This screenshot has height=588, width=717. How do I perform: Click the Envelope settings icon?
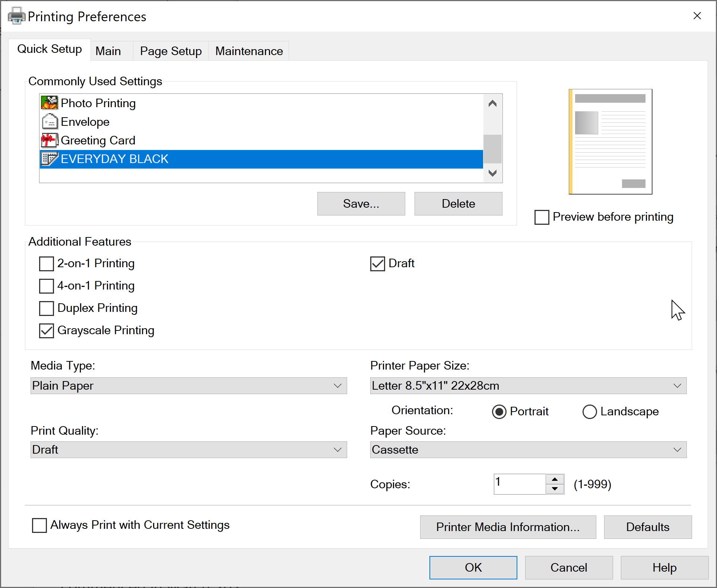click(49, 122)
